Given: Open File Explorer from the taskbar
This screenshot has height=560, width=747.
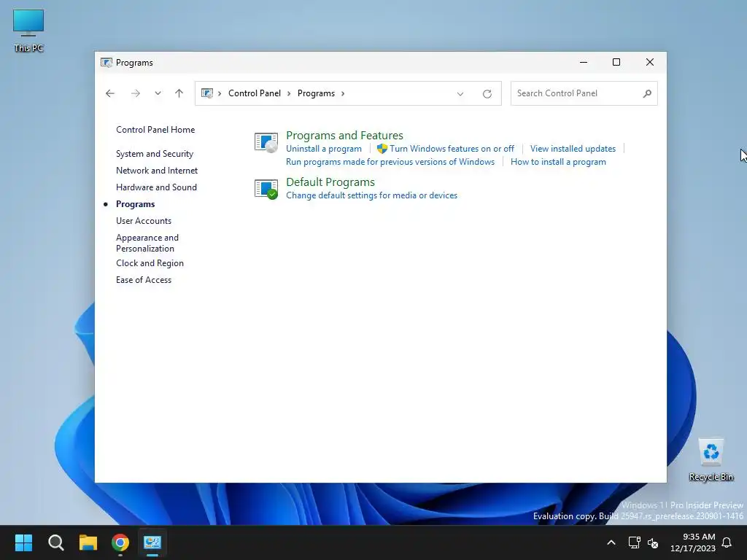Looking at the screenshot, I should [x=88, y=542].
